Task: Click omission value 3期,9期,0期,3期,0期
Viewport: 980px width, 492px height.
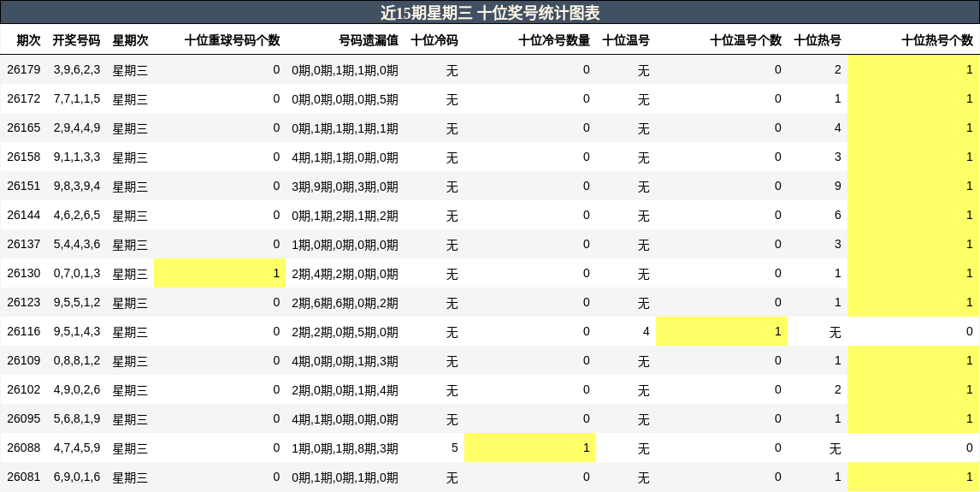Action: click(345, 187)
